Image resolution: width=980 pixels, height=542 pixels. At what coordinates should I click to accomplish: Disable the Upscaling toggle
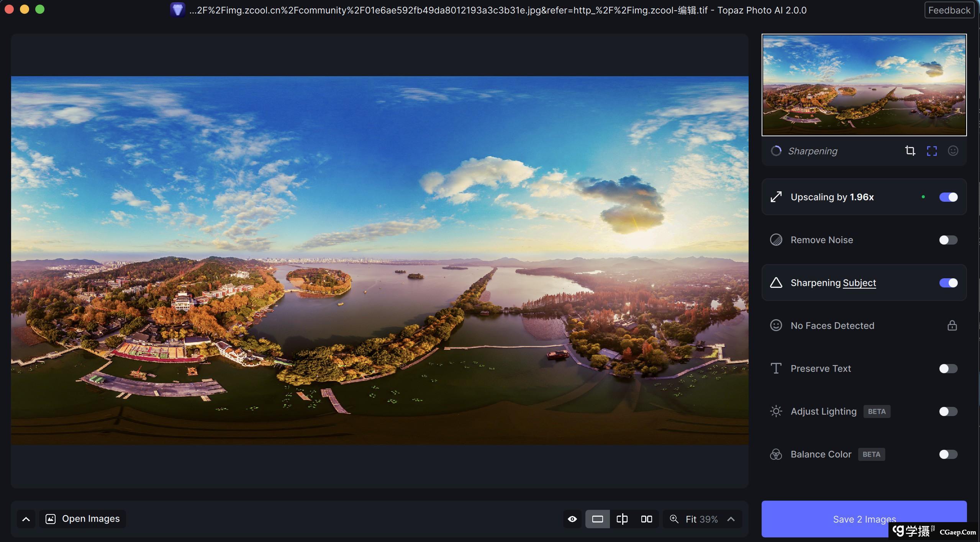click(x=948, y=197)
